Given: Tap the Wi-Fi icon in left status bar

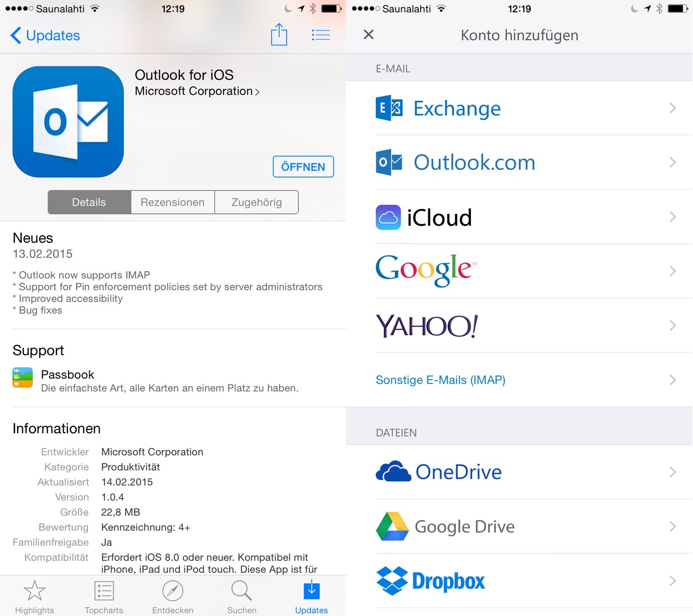Looking at the screenshot, I should coord(95,8).
